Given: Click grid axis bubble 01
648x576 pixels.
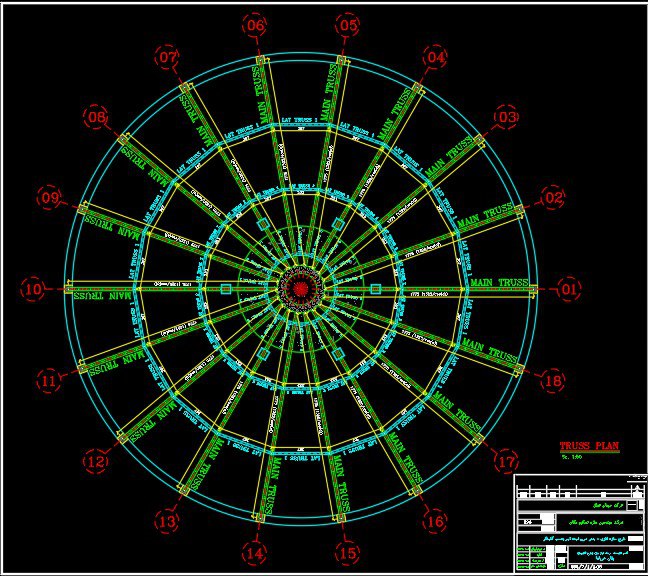Looking at the screenshot, I should pyautogui.click(x=569, y=290).
